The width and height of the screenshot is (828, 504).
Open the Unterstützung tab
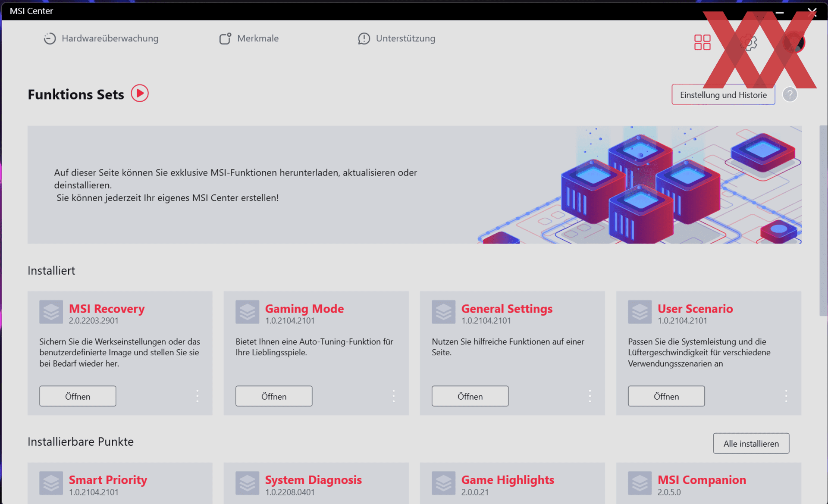396,38
